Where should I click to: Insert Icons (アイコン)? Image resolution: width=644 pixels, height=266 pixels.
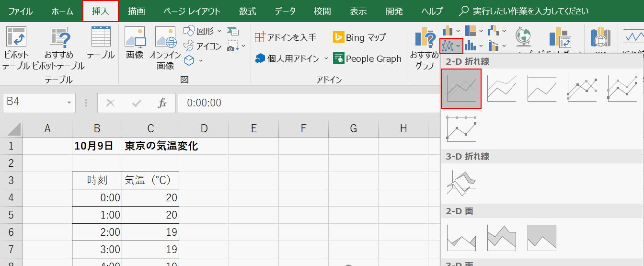[203, 46]
